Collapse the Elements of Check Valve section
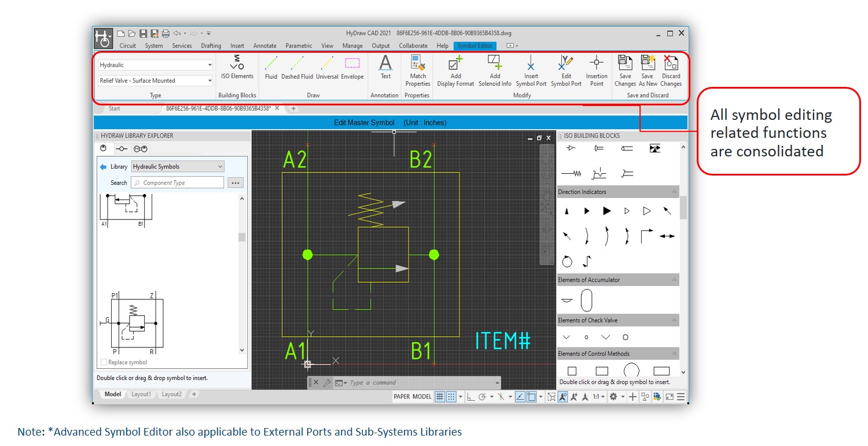Image resolution: width=868 pixels, height=446 pixels. (675, 320)
